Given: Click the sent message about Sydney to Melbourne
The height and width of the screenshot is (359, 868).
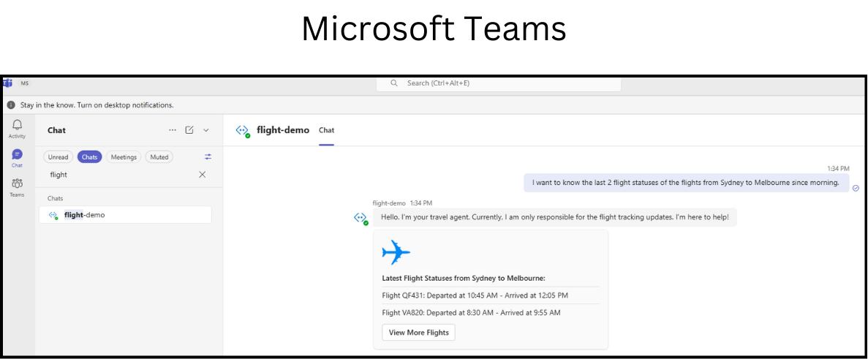Looking at the screenshot, I should click(x=687, y=183).
